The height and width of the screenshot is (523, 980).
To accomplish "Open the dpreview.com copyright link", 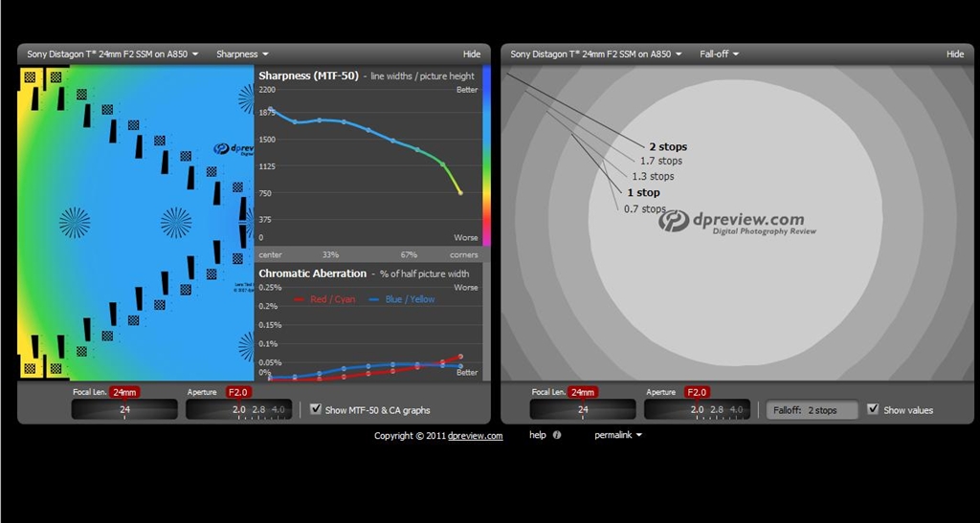I will click(475, 436).
